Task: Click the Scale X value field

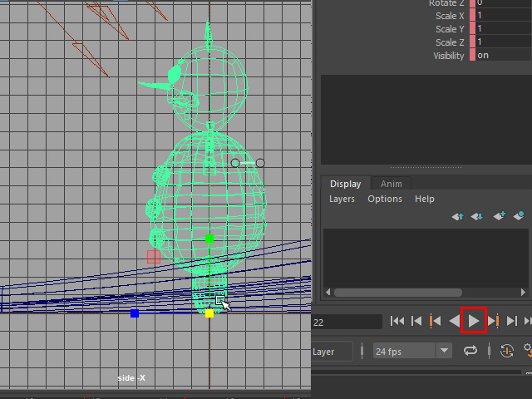Action: [503, 16]
